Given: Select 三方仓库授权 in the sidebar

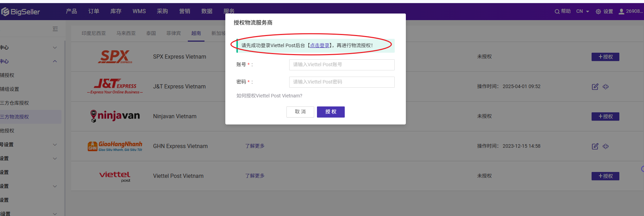Looking at the screenshot, I should click(x=14, y=103).
